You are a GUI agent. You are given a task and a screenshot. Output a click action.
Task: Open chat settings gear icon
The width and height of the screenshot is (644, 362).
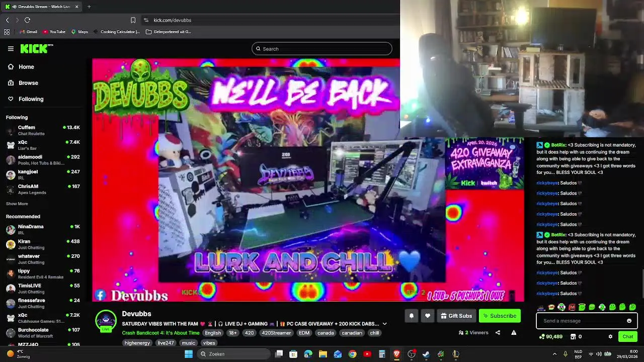(x=610, y=336)
